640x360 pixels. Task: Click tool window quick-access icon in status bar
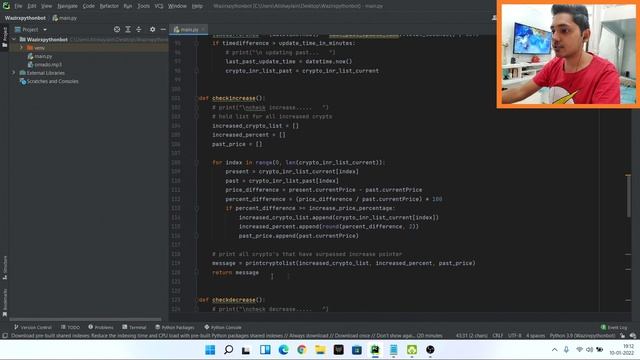click(x=4, y=336)
